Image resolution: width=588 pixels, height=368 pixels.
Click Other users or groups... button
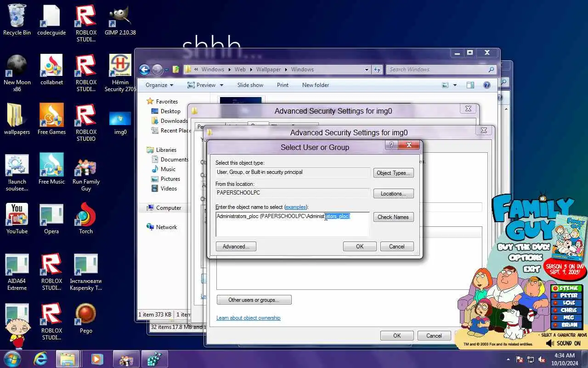[254, 300]
